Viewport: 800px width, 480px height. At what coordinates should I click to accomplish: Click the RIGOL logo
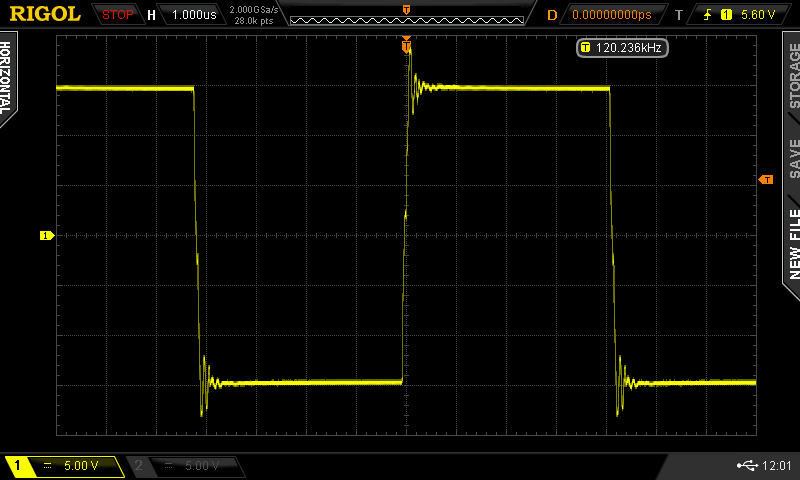click(x=45, y=14)
